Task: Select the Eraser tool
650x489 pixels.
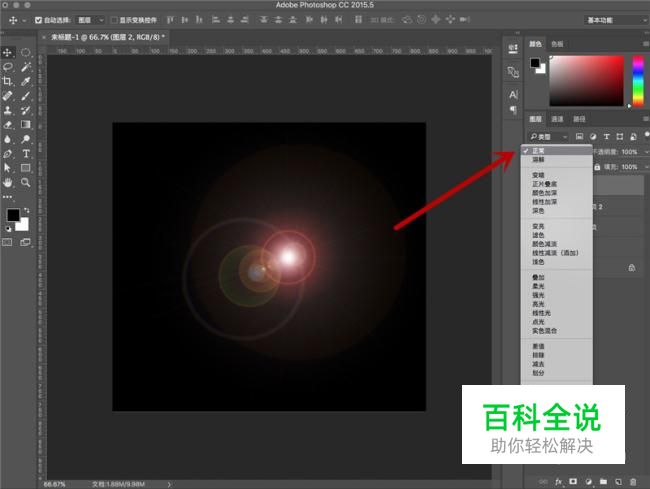Action: (x=7, y=125)
